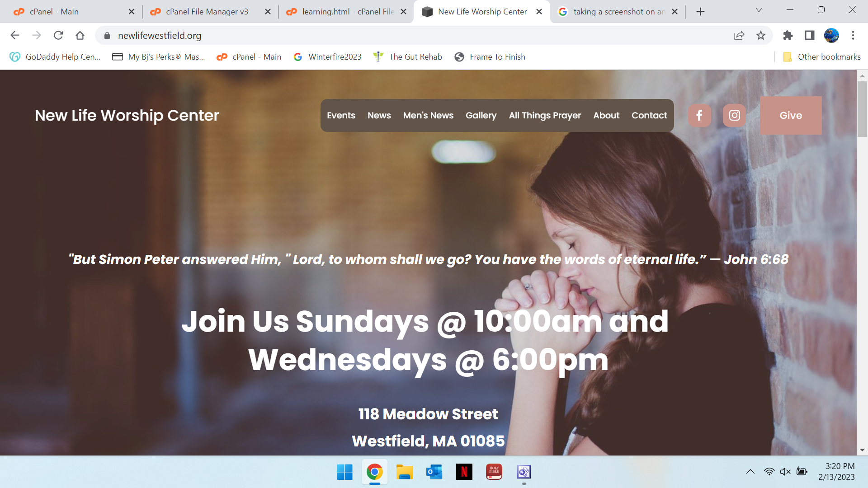Viewport: 868px width, 488px height.
Task: Expand the tab search dropdown arrow
Action: click(x=759, y=10)
